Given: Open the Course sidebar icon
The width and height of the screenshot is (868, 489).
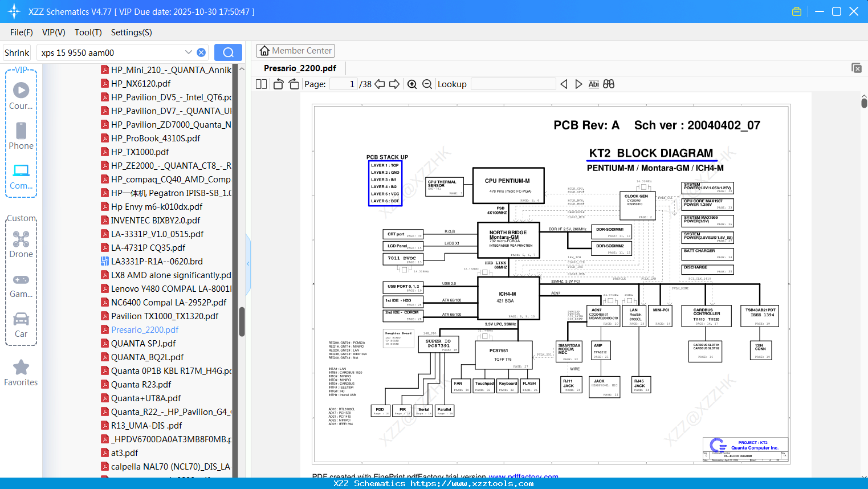Looking at the screenshot, I should point(21,96).
